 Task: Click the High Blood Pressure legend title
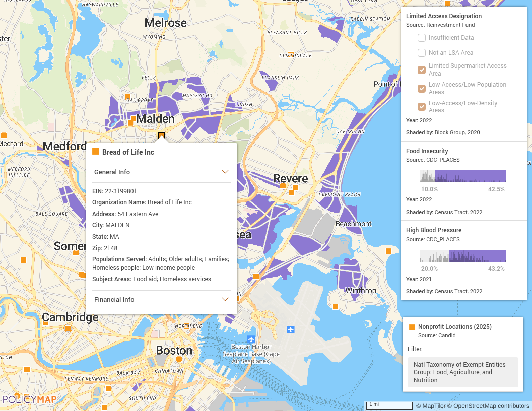[434, 230]
